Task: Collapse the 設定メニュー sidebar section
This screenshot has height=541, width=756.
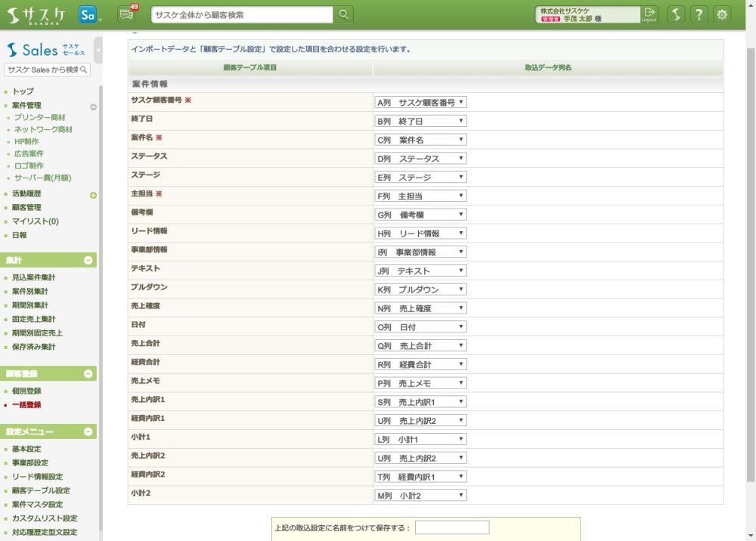Action: [x=88, y=431]
